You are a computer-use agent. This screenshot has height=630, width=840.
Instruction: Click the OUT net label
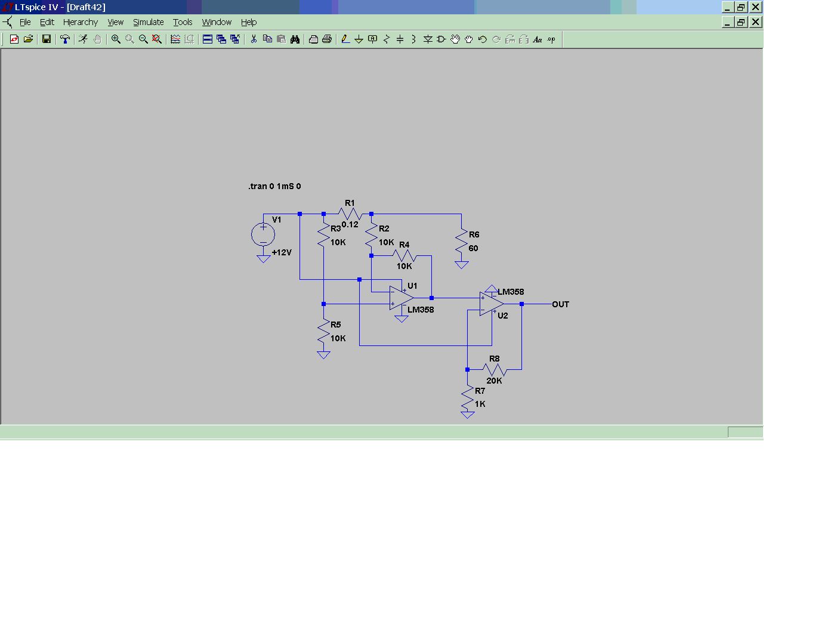[560, 304]
